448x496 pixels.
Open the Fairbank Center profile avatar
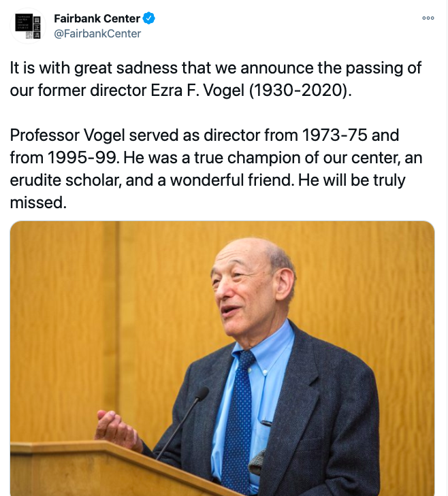point(27,26)
